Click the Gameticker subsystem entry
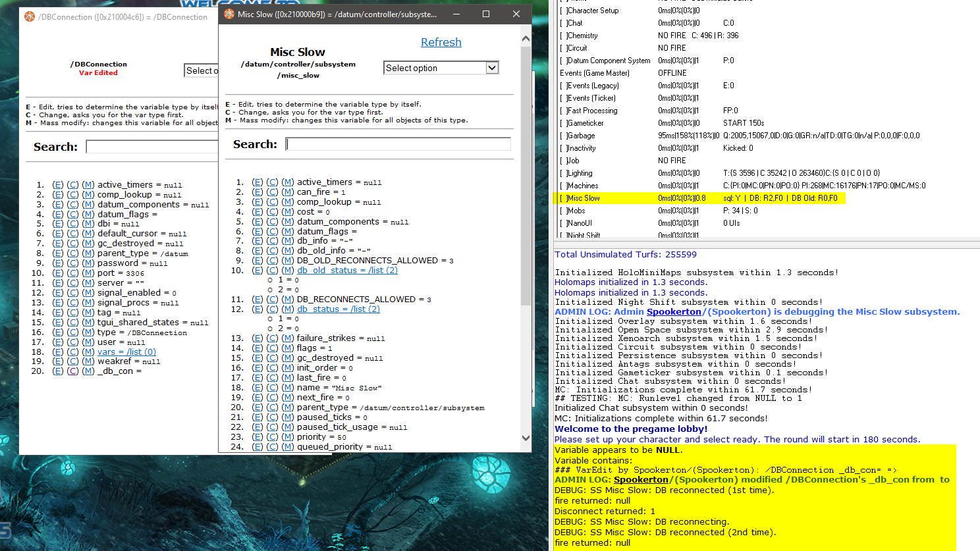This screenshot has width=980, height=551. (x=584, y=123)
